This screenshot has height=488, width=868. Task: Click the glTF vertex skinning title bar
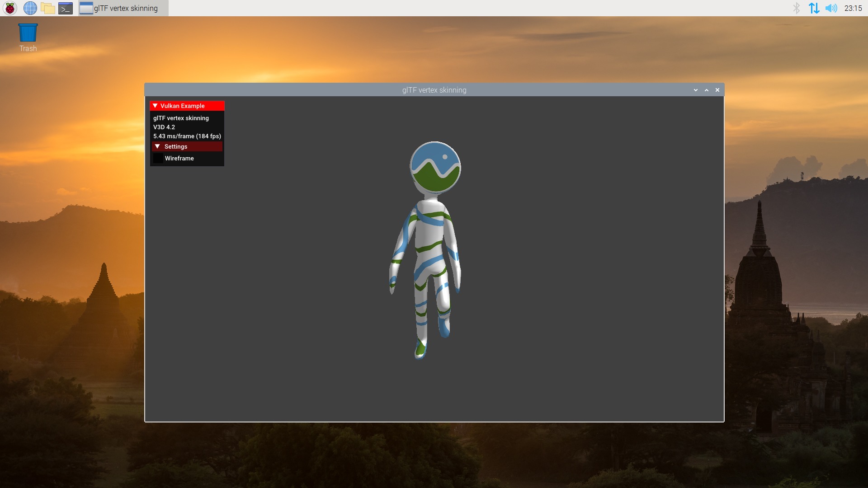(434, 90)
